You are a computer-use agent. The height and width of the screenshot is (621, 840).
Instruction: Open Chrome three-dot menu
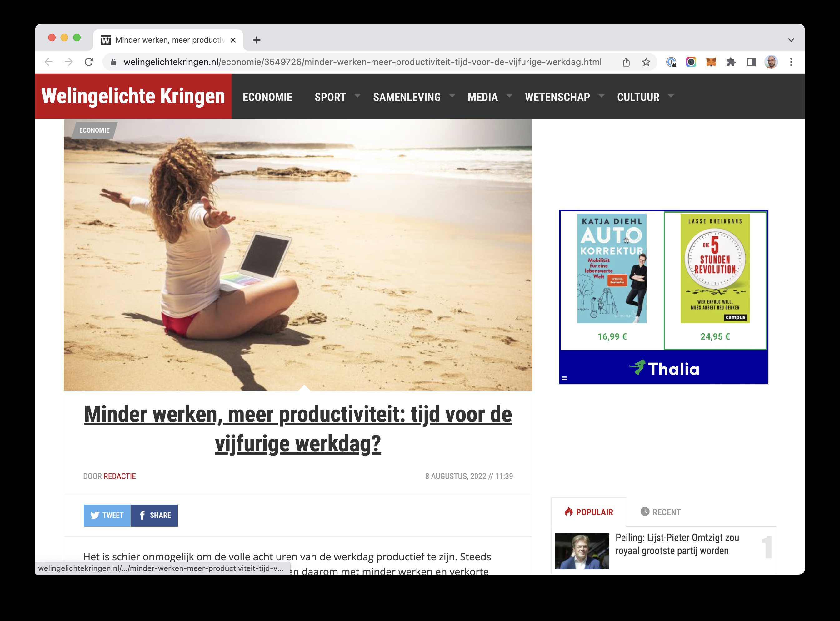[791, 62]
